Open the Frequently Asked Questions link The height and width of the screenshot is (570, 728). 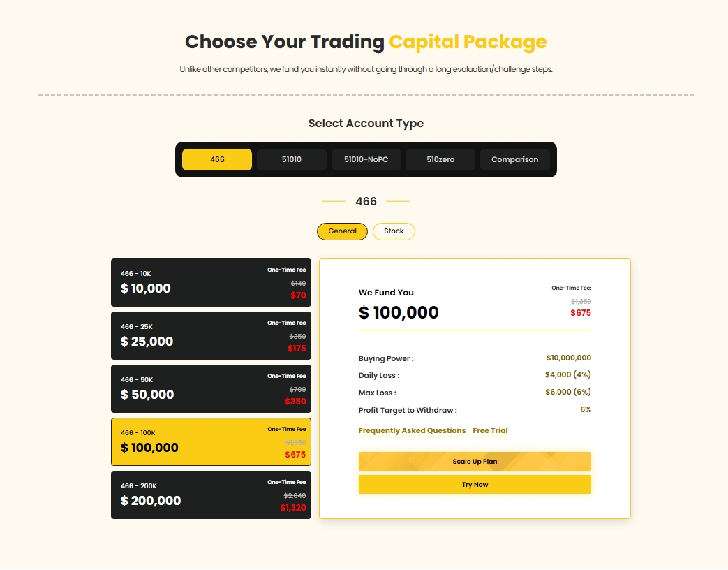(x=412, y=430)
